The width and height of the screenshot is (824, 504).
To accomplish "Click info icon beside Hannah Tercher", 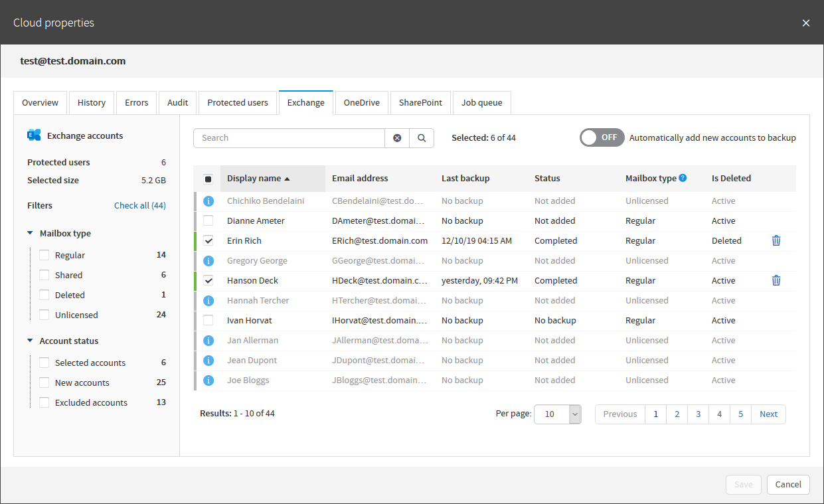I will click(x=208, y=300).
